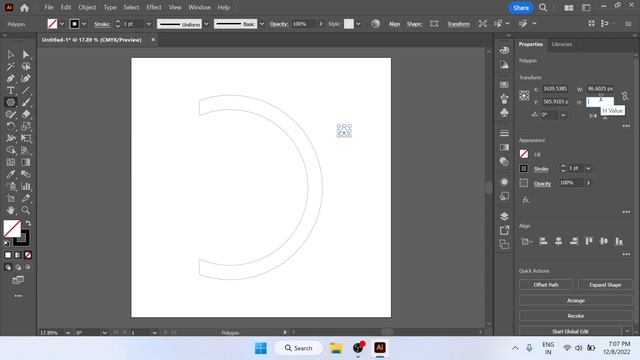Flip horizontally in Transform section
This screenshot has width=640, height=360.
point(593,116)
